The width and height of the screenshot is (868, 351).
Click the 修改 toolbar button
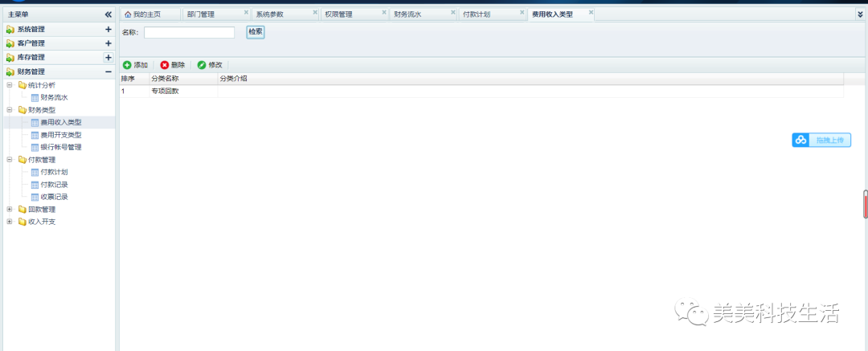pos(210,65)
